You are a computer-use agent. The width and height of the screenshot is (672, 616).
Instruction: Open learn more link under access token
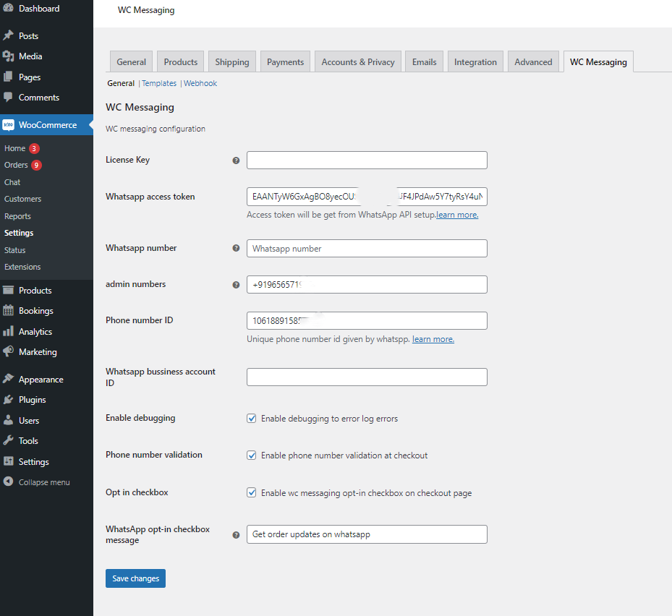(457, 215)
